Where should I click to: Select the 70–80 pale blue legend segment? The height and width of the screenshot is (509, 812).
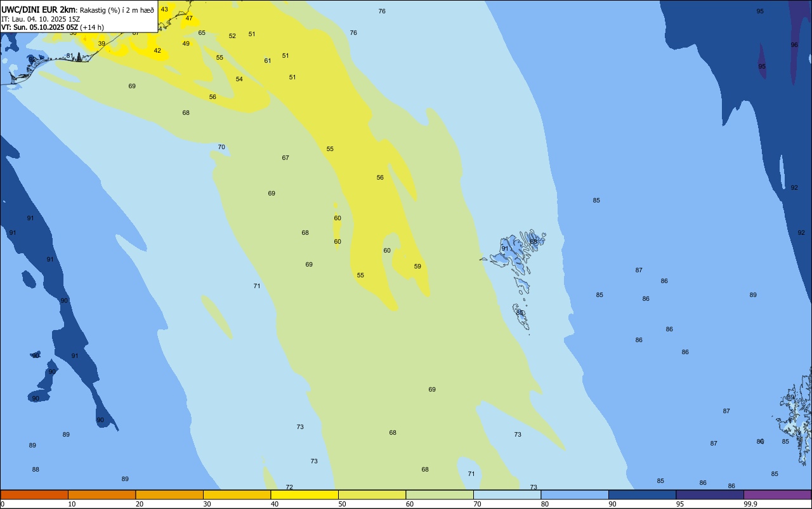click(507, 494)
